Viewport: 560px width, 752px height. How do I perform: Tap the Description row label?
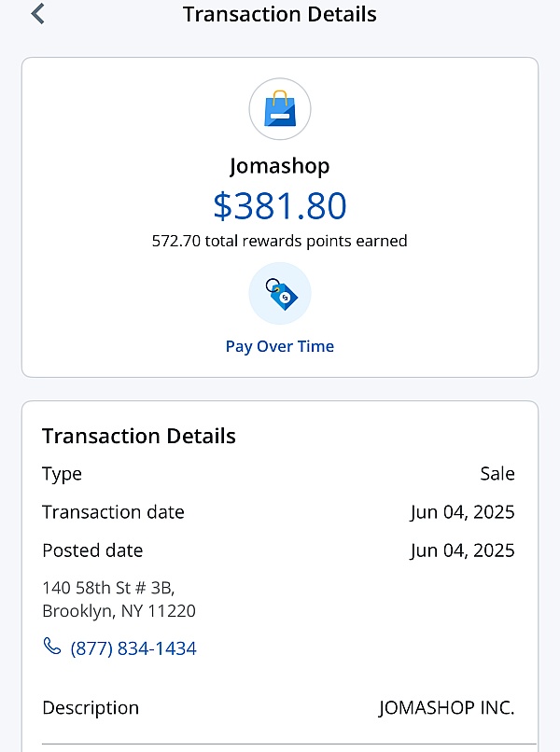[x=91, y=708]
